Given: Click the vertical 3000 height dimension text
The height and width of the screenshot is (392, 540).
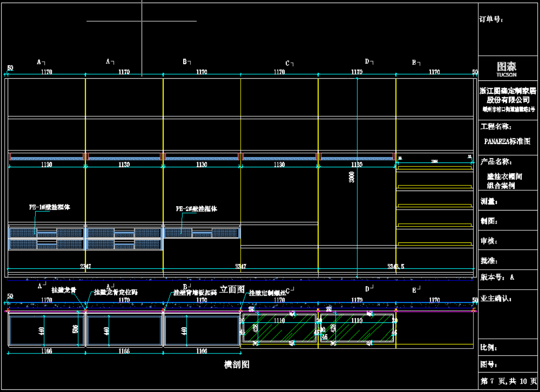Looking at the screenshot, I should (x=352, y=176).
